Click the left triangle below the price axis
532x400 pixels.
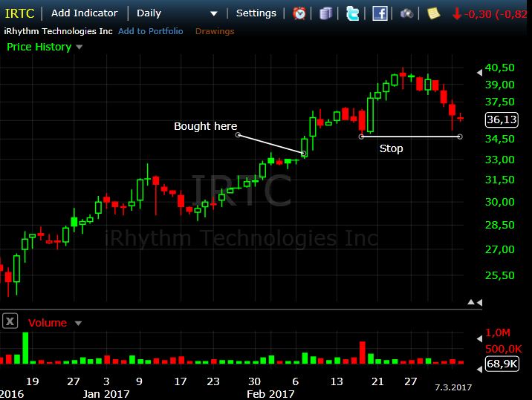(x=479, y=302)
